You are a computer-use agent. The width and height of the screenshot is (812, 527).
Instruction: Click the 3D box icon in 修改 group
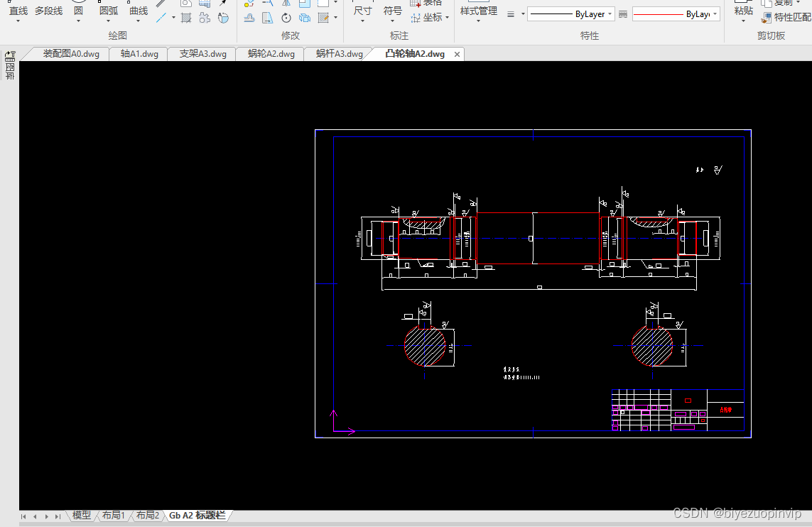click(305, 18)
